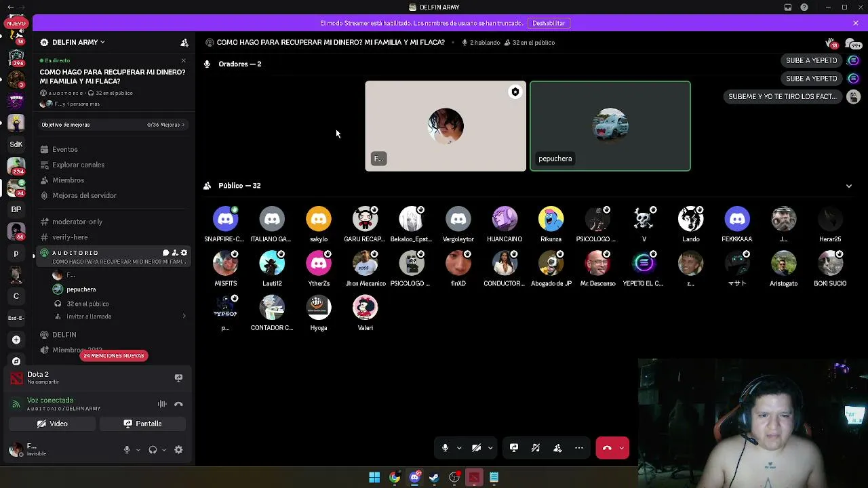868x488 pixels.
Task: Click the invite people icon beside DELFIN ARMY
Action: (184, 42)
